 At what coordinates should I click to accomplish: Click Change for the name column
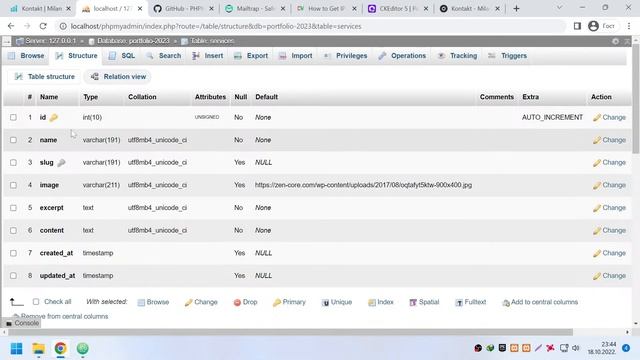click(x=609, y=140)
